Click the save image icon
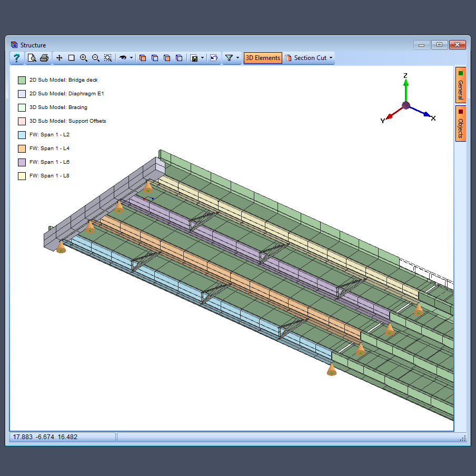Image resolution: width=476 pixels, height=476 pixels. pyautogui.click(x=193, y=58)
